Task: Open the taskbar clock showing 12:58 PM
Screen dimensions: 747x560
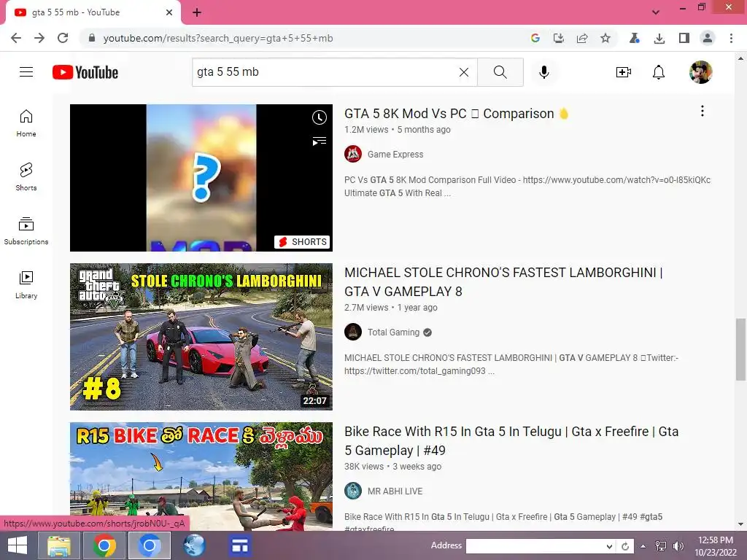Action: point(716,546)
